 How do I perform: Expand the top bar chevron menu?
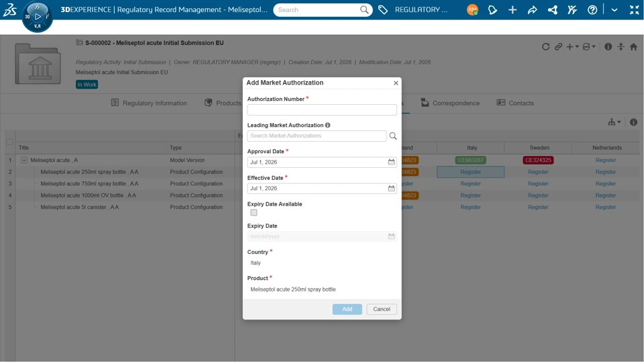(x=614, y=10)
